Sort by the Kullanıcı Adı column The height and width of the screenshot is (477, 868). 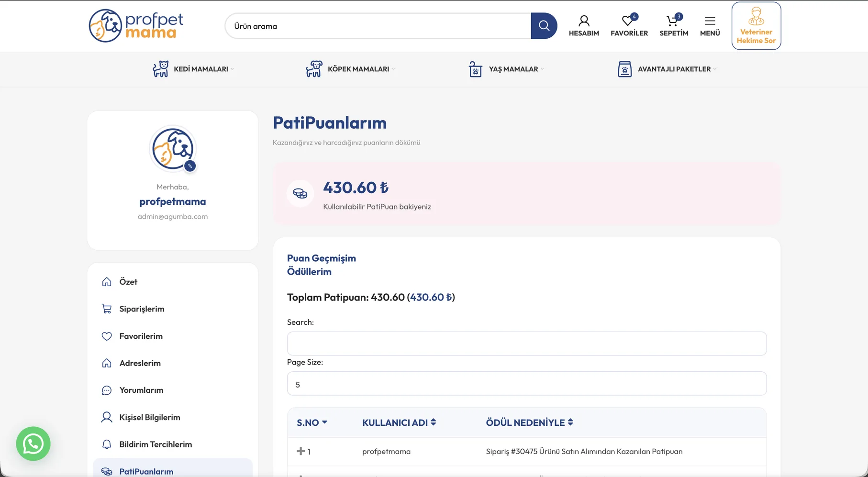[399, 422]
